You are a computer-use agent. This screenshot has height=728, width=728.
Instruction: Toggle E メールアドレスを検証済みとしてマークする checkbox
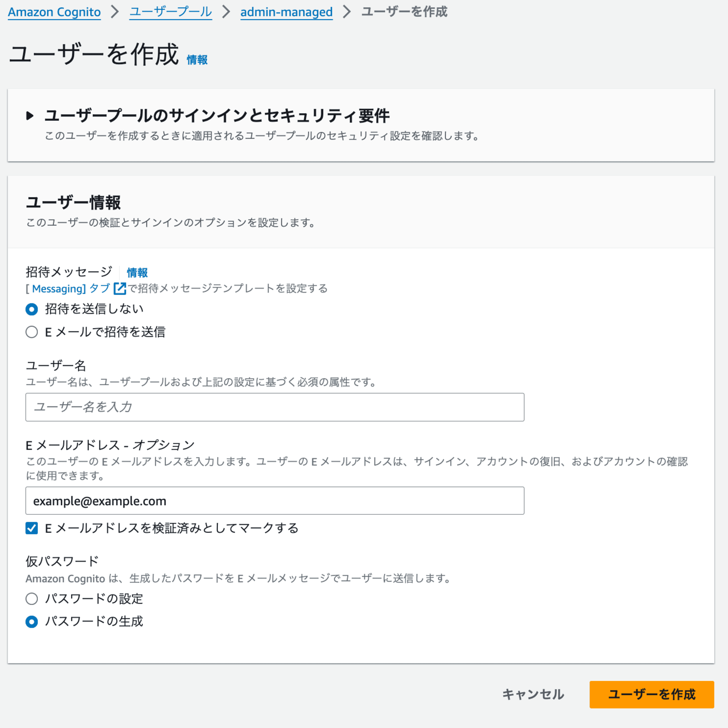(x=32, y=528)
